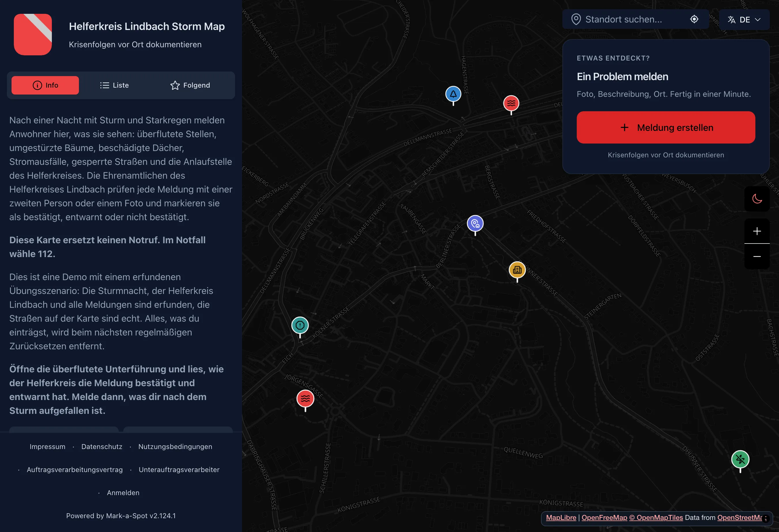Image resolution: width=779 pixels, height=532 pixels.
Task: Expand the DE language dropdown
Action: pyautogui.click(x=744, y=20)
